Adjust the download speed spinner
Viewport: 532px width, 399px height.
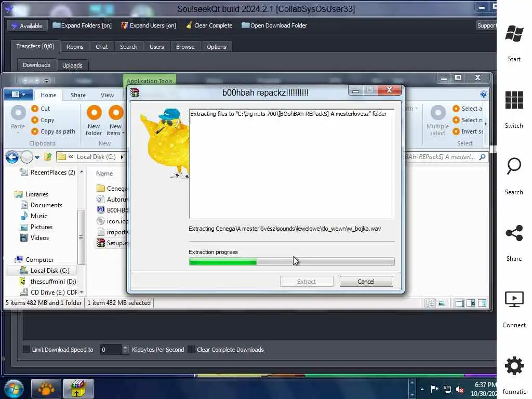click(125, 349)
